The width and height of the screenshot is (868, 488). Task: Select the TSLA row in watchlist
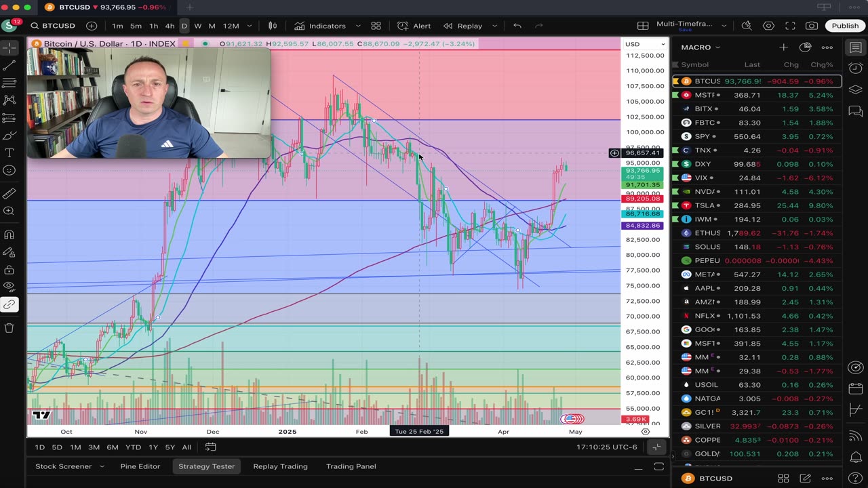[757, 205]
